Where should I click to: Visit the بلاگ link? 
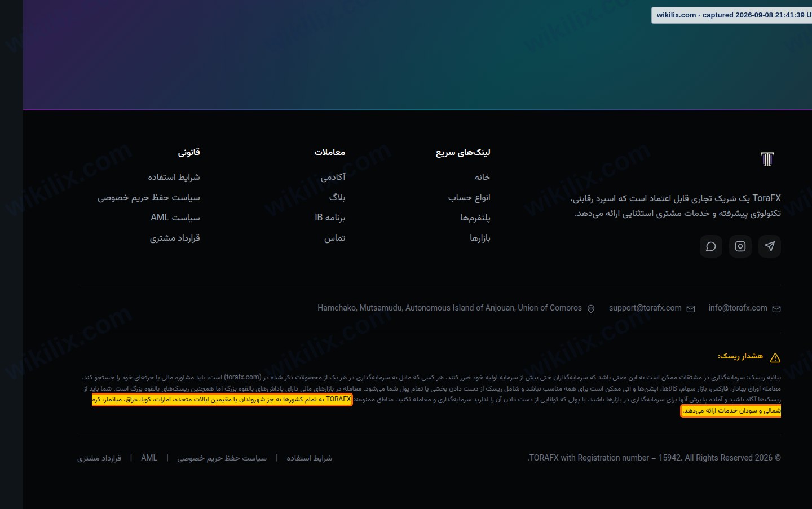(337, 197)
